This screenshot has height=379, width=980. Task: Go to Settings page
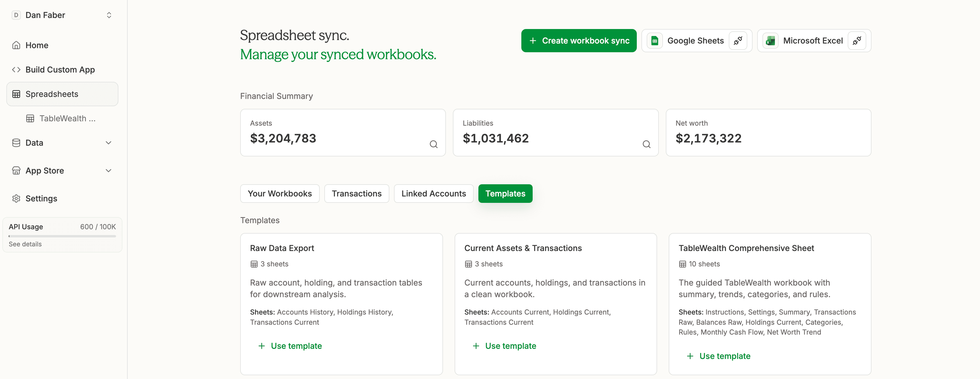62,198
